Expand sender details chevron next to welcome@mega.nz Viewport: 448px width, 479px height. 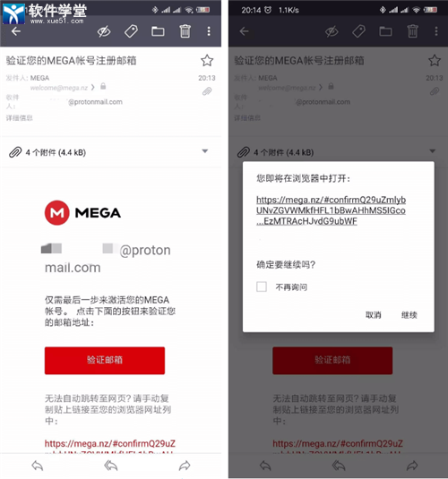pyautogui.click(x=93, y=88)
